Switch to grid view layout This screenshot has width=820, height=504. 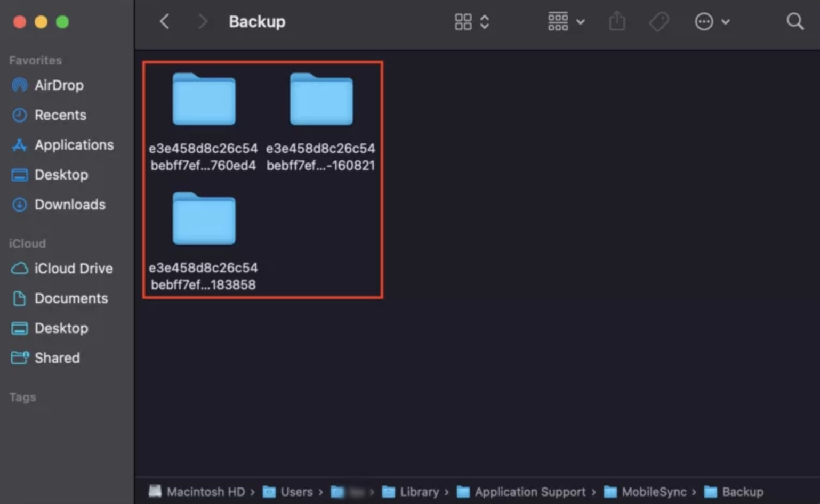[462, 21]
